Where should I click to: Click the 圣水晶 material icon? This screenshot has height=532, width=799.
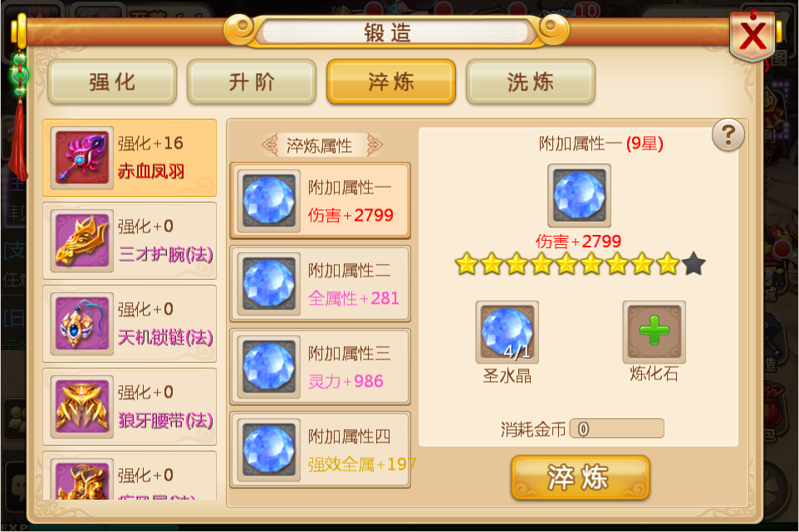507,331
